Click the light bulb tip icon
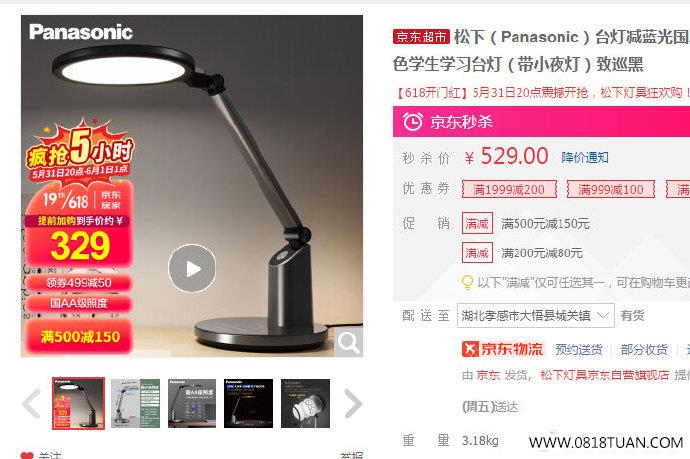This screenshot has height=459, width=690. tap(467, 283)
